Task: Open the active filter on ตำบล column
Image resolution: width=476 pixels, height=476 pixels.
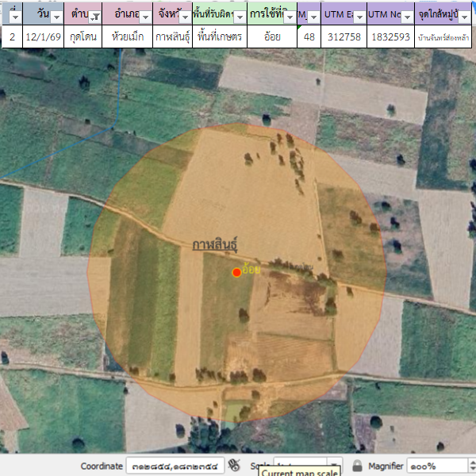Action: coord(95,16)
